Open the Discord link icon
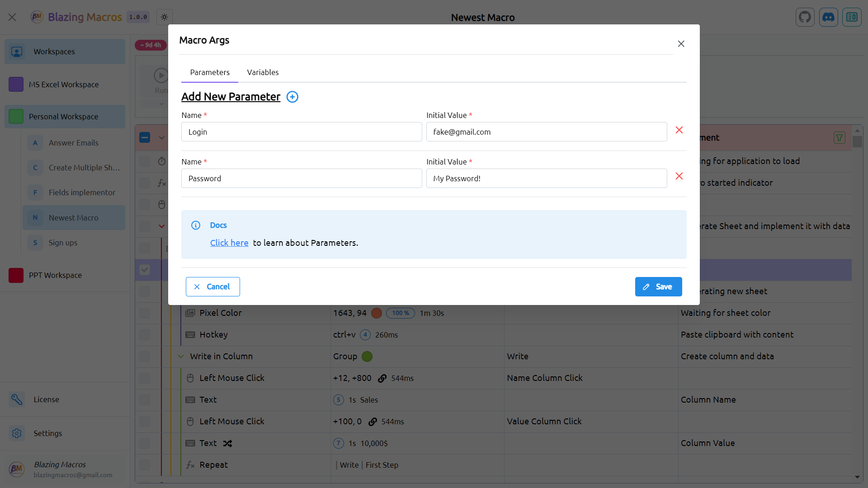The image size is (868, 488). click(x=828, y=17)
